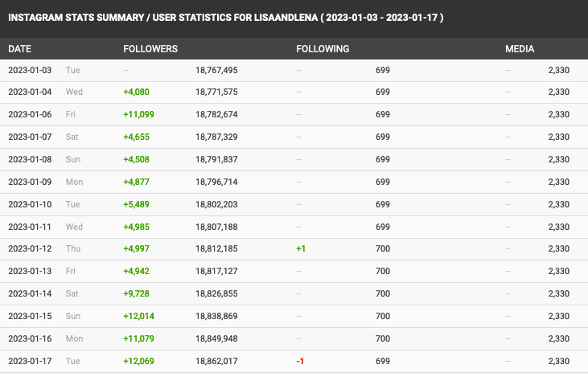
Task: Click following count 699 on 2023-01-17
Action: [383, 361]
